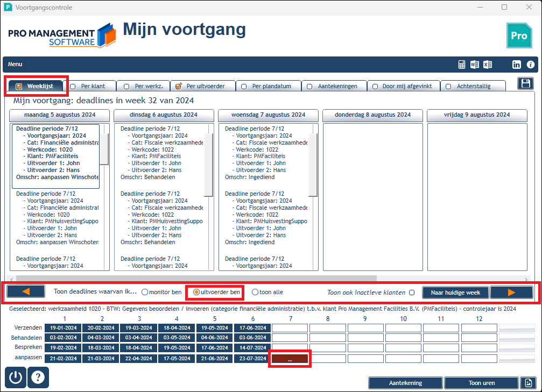The width and height of the screenshot is (542, 392).
Task: Click the 'Naar huidige week' button
Action: pos(455,293)
